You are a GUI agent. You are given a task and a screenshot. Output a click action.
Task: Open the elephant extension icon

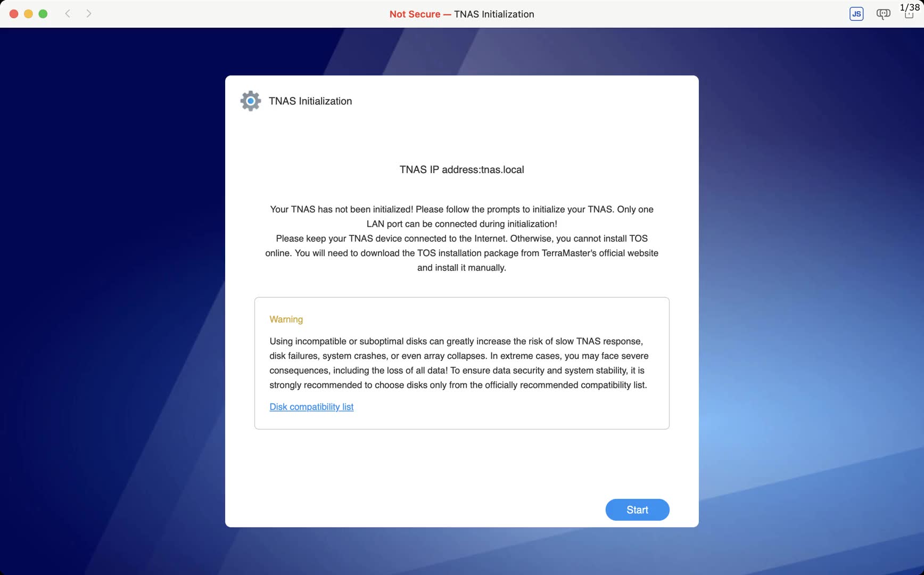point(883,14)
